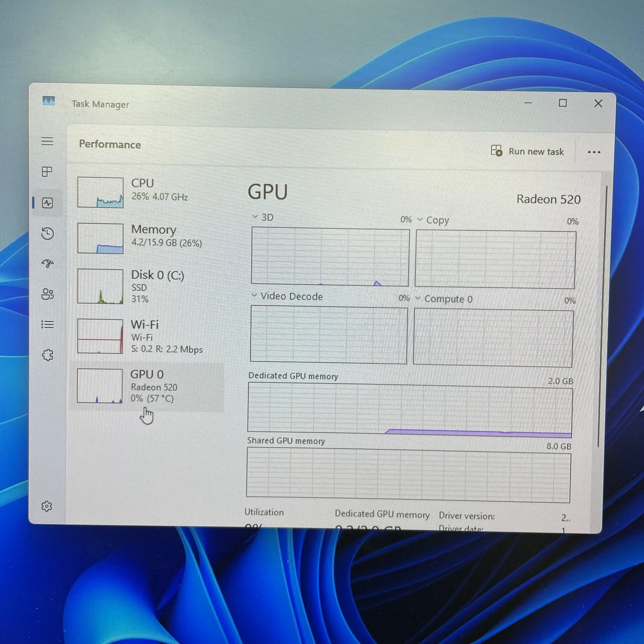Open the Details page icon
The image size is (644, 644).
point(47,324)
